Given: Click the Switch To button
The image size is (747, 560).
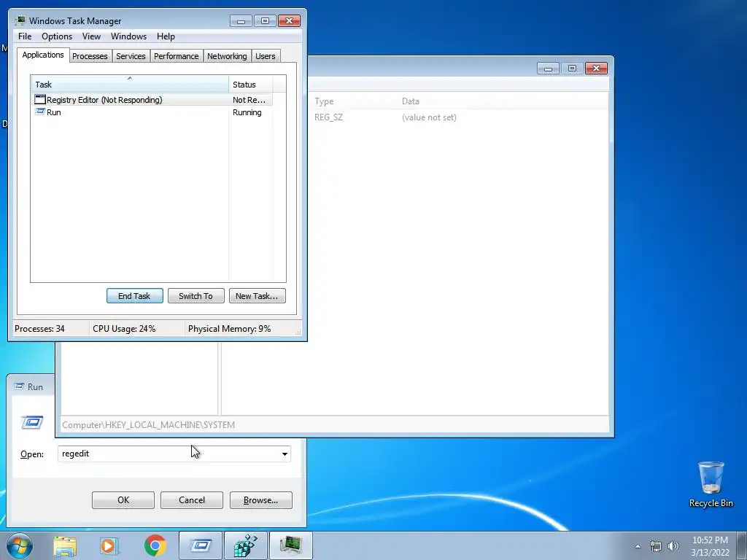Looking at the screenshot, I should coord(196,296).
